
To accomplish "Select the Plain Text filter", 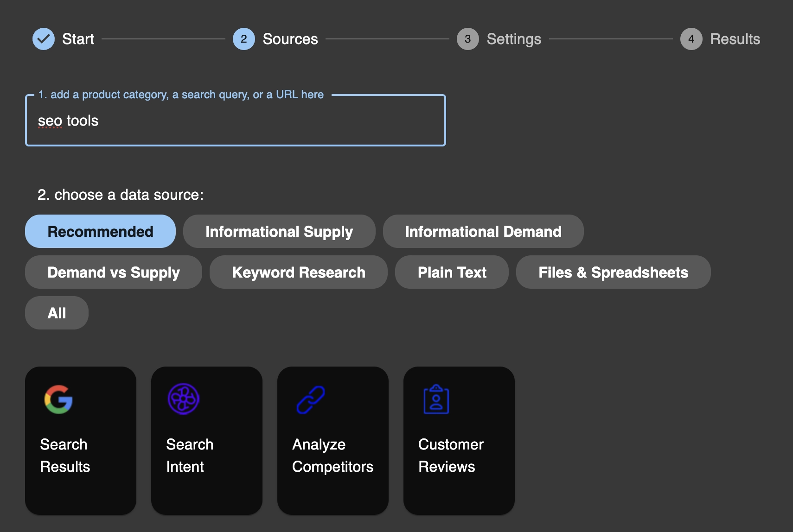I will pos(452,272).
